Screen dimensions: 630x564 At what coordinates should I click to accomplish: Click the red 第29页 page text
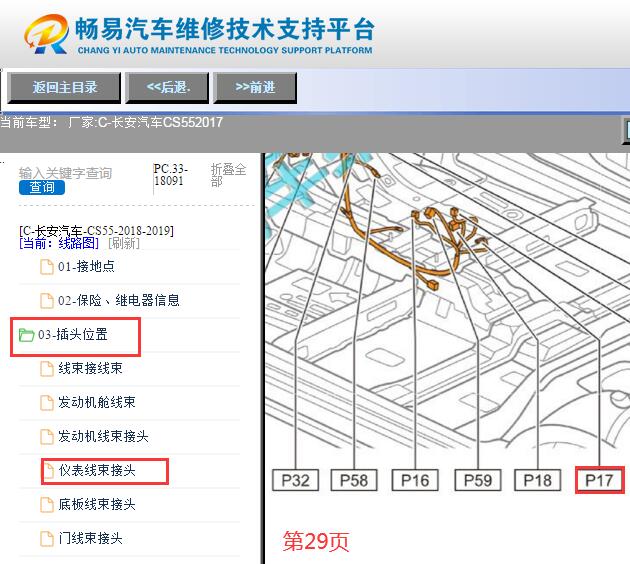click(316, 542)
